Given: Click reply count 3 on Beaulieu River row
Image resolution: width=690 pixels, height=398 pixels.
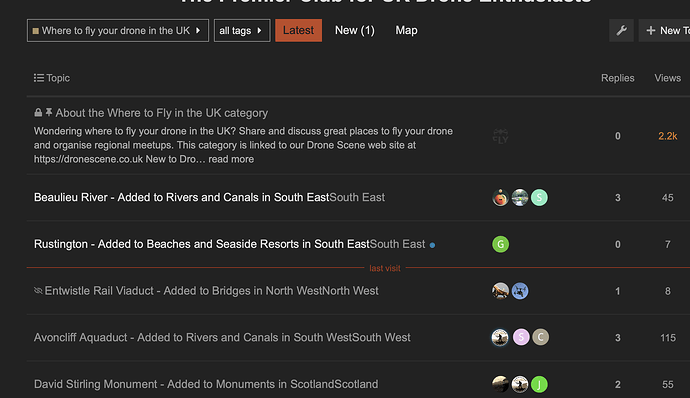Looking at the screenshot, I should 617,198.
